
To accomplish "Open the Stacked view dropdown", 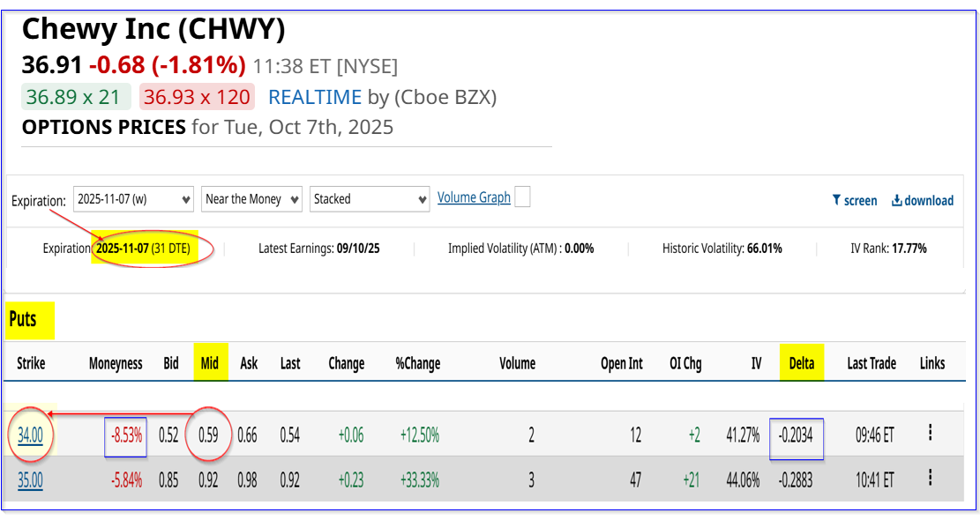I will 370,199.
